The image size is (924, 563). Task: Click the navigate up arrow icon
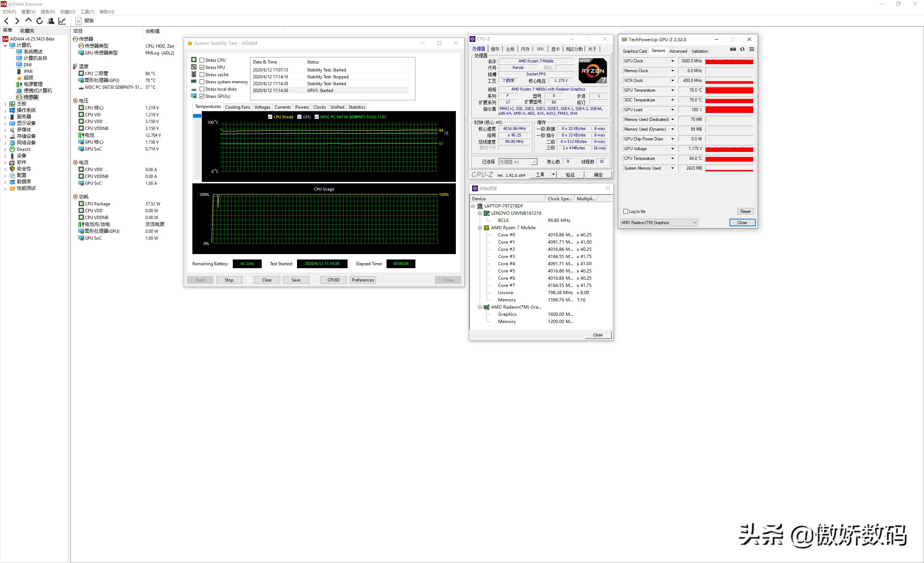point(29,21)
